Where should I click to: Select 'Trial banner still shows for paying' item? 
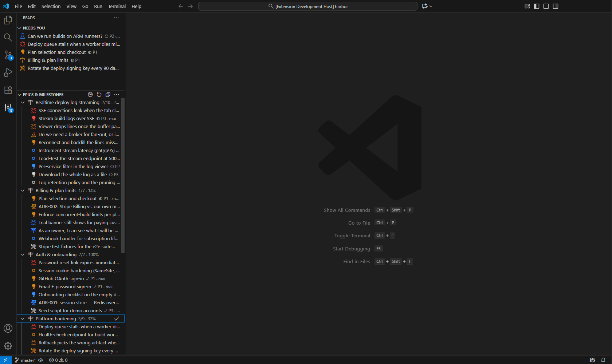[69, 222]
